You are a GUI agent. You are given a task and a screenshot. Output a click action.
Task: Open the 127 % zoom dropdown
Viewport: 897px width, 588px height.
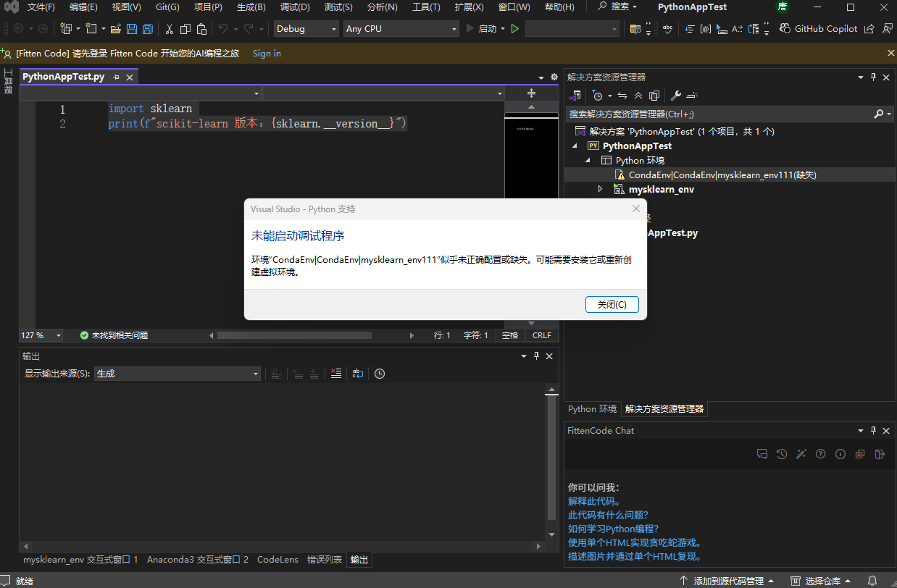pyautogui.click(x=41, y=335)
